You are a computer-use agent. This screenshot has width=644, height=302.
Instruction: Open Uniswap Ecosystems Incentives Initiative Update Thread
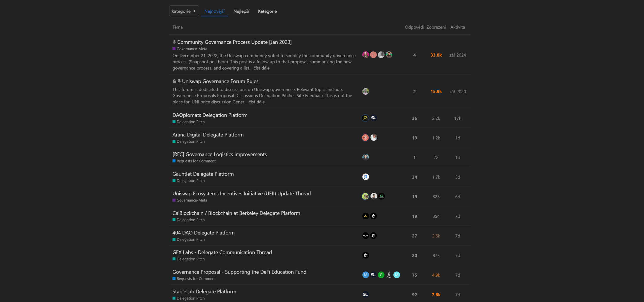click(x=242, y=194)
